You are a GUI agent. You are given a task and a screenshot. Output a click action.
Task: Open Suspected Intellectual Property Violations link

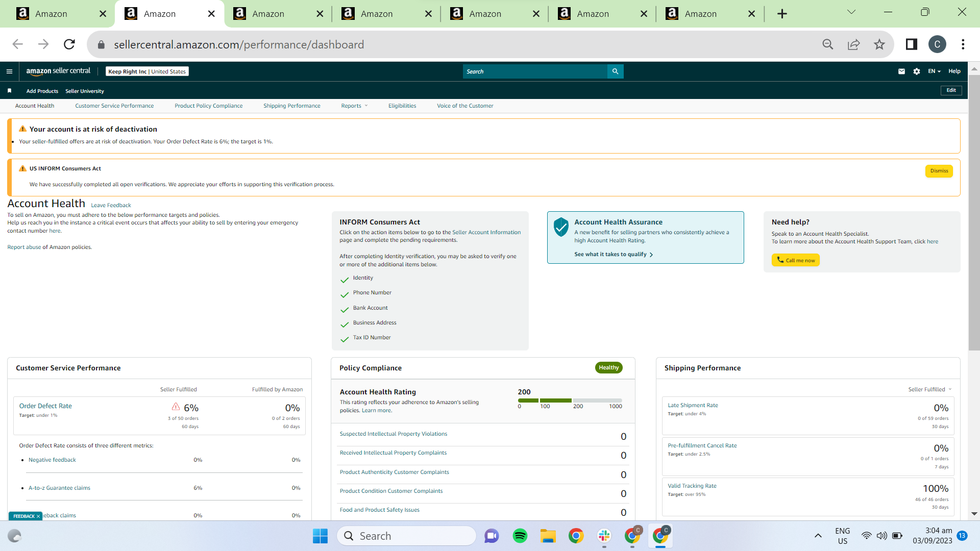(394, 434)
